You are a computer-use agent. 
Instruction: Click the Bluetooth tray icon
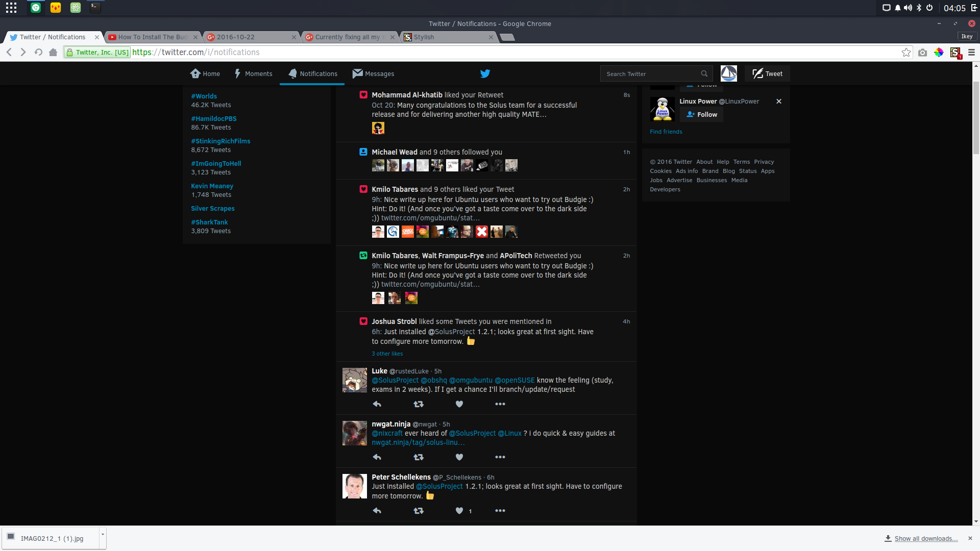pyautogui.click(x=919, y=8)
